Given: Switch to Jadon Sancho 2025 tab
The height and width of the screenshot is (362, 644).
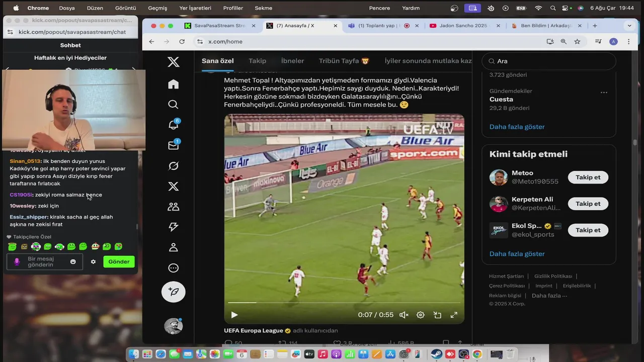Looking at the screenshot, I should point(463,26).
